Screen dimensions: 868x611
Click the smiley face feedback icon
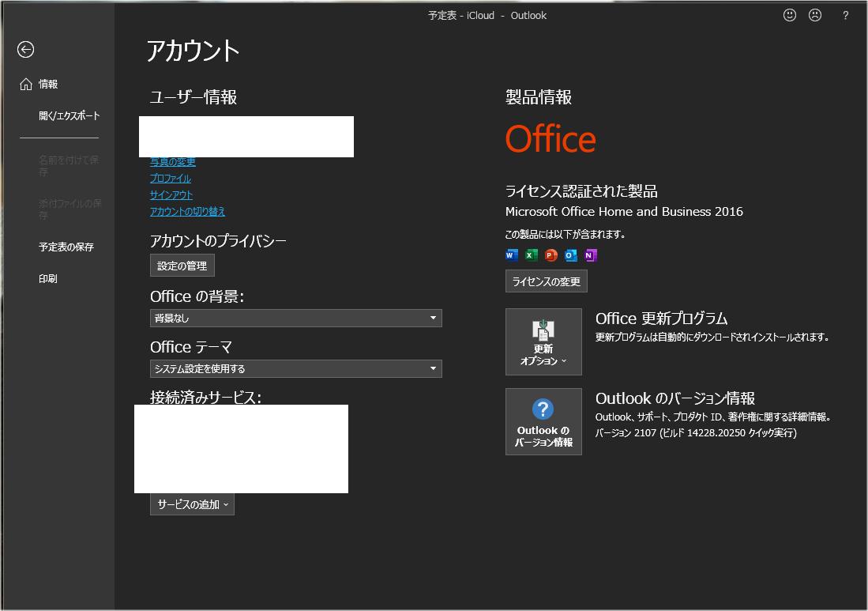(789, 15)
